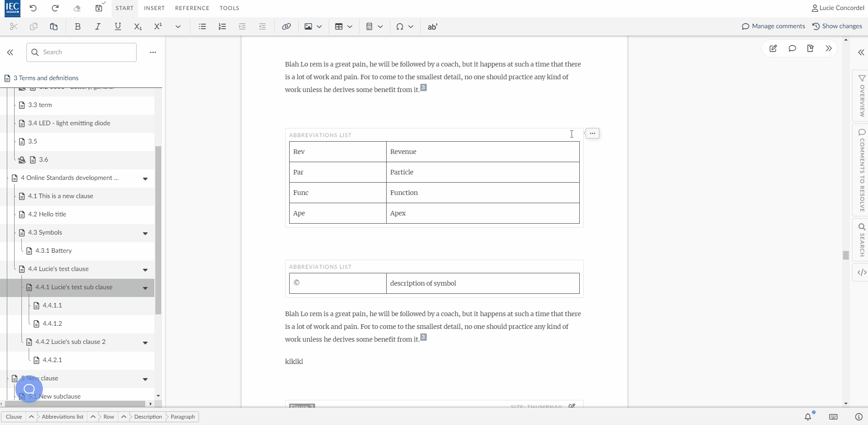Open the special characters dropdown arrow
Screen dimensions: 868x425
tap(411, 26)
